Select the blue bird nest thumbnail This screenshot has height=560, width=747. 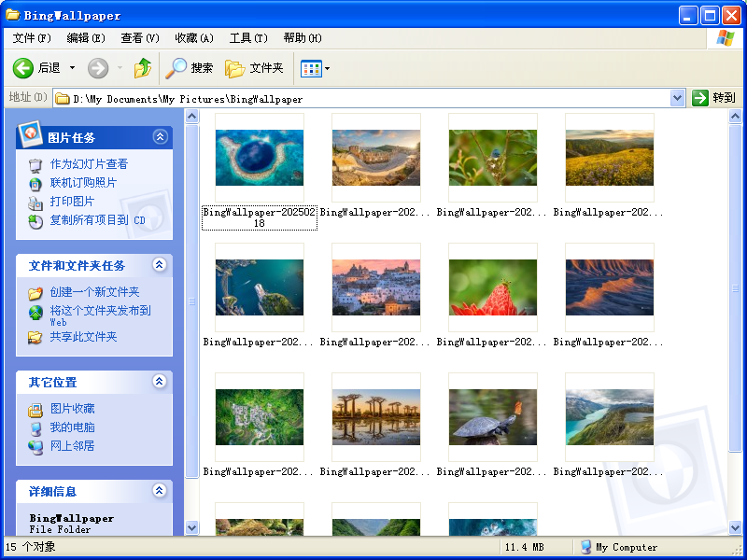[493, 158]
